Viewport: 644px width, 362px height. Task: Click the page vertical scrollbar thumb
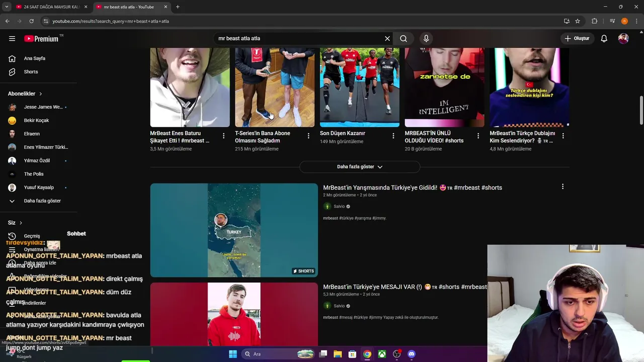(641, 110)
